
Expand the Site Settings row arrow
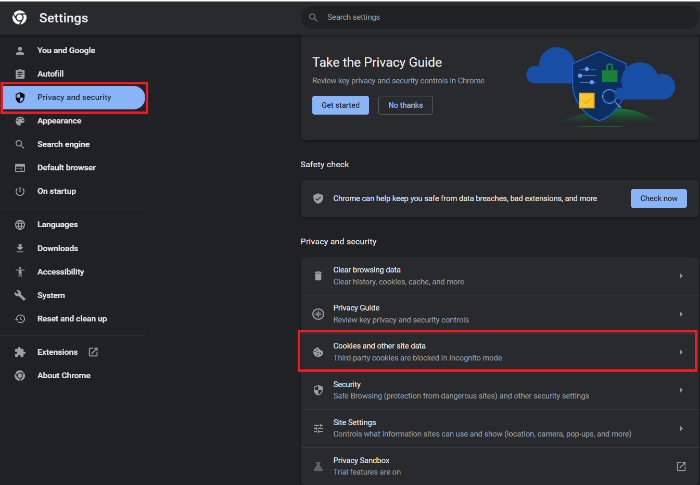(x=681, y=428)
